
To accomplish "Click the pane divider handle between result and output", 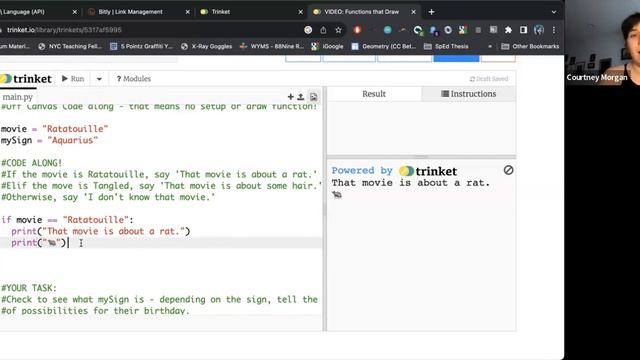I will 421,157.
